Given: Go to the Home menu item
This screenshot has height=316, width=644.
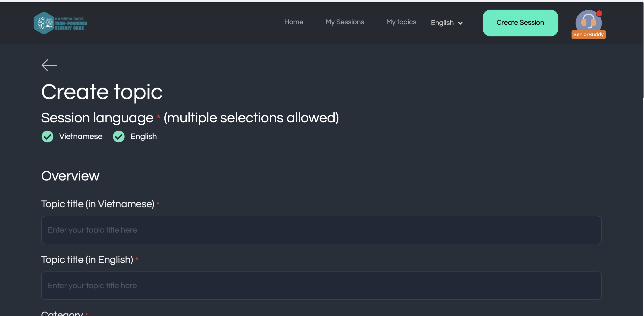Looking at the screenshot, I should click(x=294, y=22).
